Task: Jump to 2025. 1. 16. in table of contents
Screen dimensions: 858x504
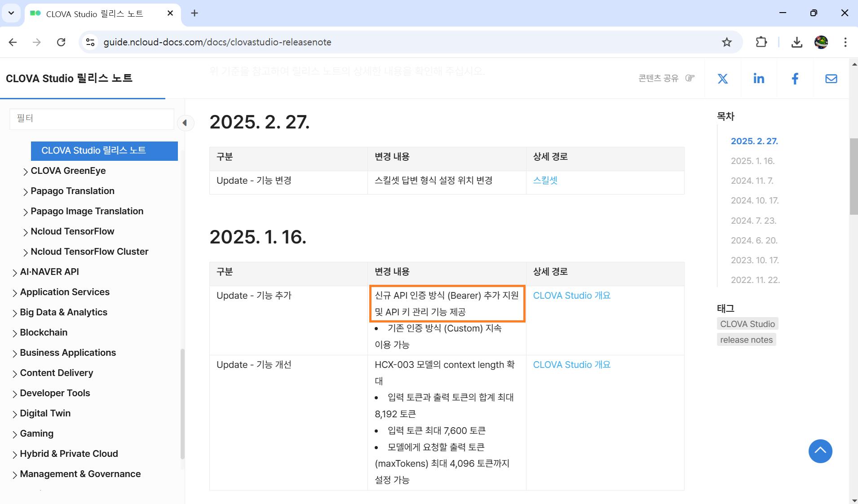Action: 752,161
